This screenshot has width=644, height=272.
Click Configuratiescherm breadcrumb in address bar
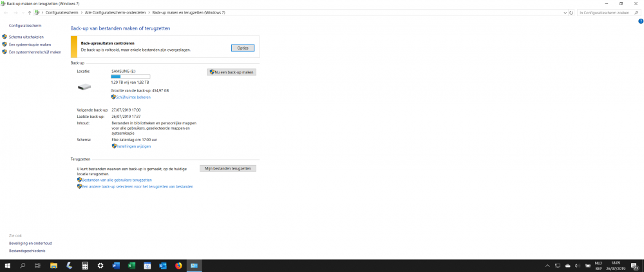[x=62, y=13]
